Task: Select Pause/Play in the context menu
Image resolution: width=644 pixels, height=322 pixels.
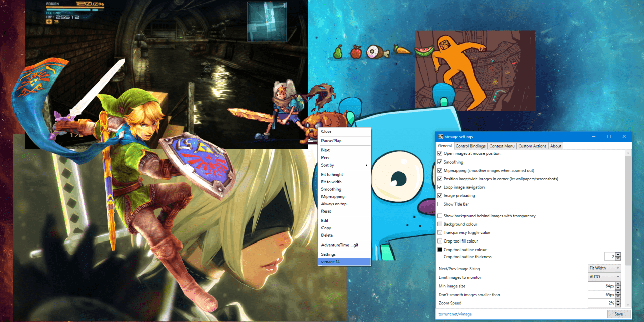Action: [344, 141]
